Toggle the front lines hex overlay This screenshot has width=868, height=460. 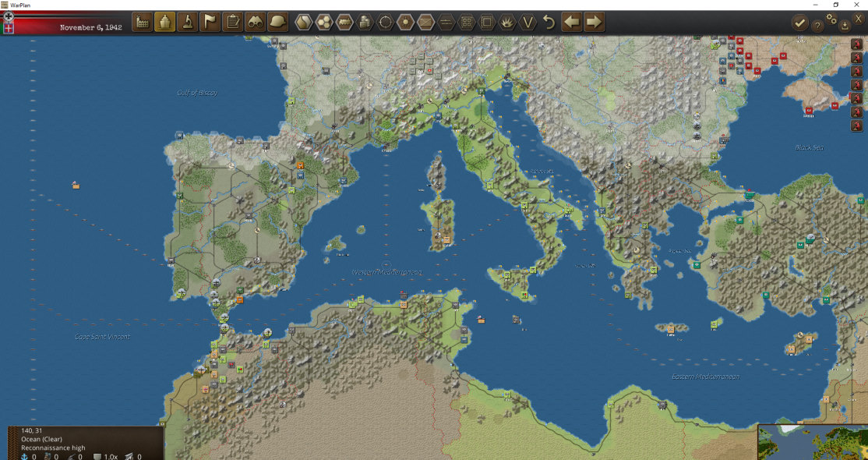point(446,23)
